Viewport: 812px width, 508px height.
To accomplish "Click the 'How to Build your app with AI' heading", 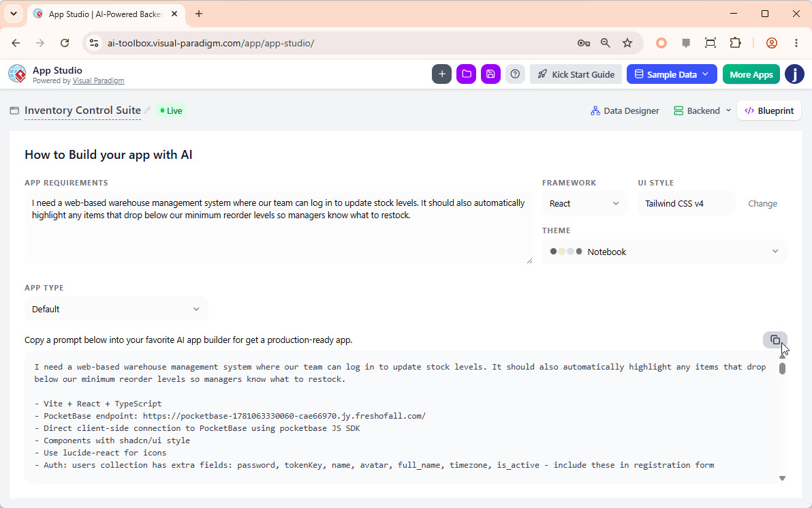I will (x=108, y=155).
